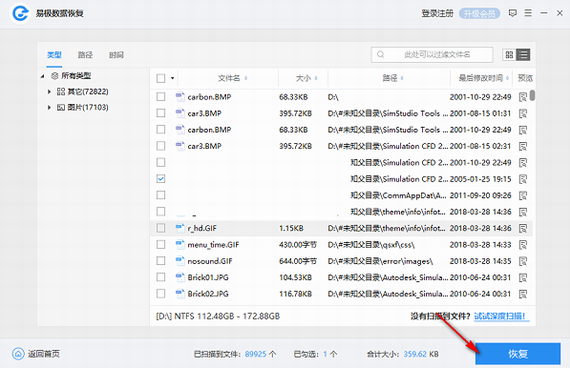The height and width of the screenshot is (368, 570).
Task: Preview file dated 2011-09-20 09:26
Action: point(523,196)
